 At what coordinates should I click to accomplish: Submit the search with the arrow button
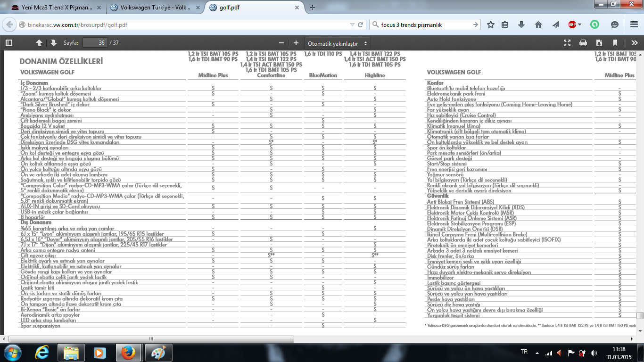click(476, 25)
